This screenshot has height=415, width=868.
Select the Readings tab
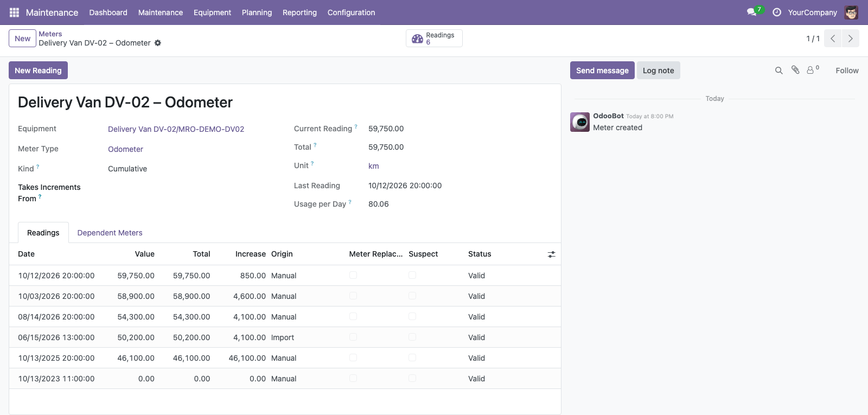click(43, 233)
